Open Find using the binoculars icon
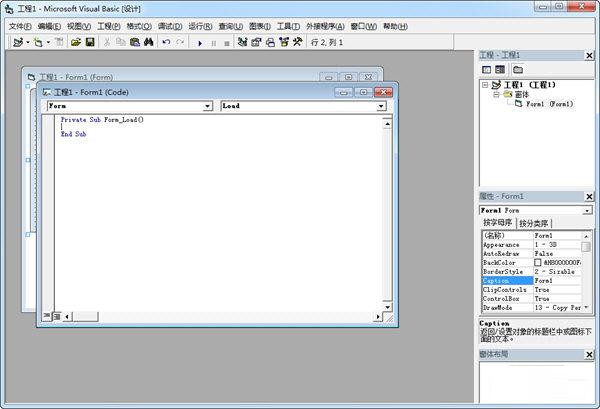The image size is (600, 409). point(148,42)
